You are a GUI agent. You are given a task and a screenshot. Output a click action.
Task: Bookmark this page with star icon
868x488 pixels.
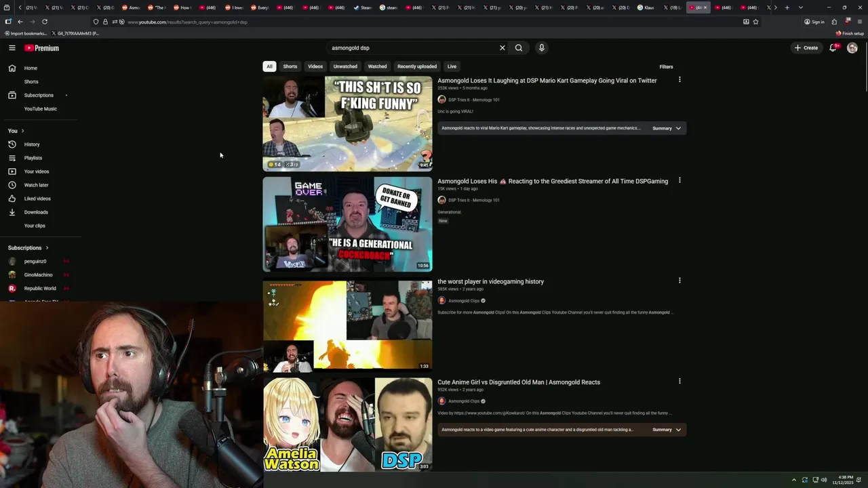pyautogui.click(x=755, y=22)
